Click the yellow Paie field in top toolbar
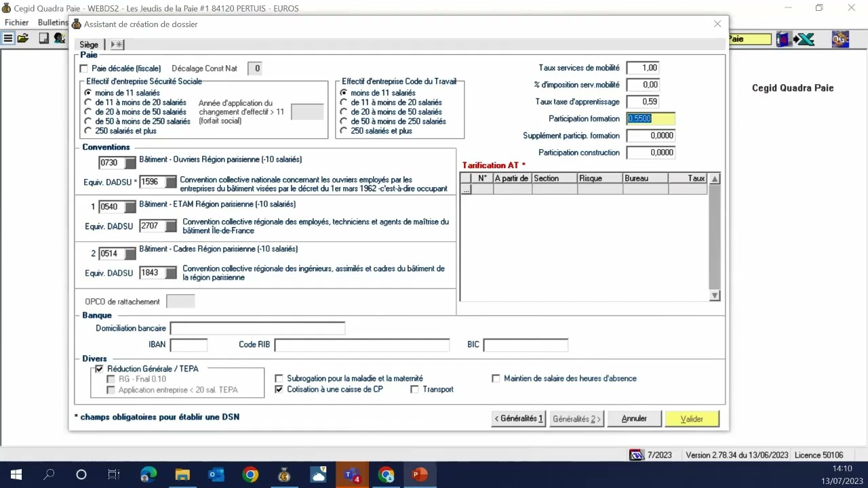This screenshot has height=488, width=868. point(749,39)
